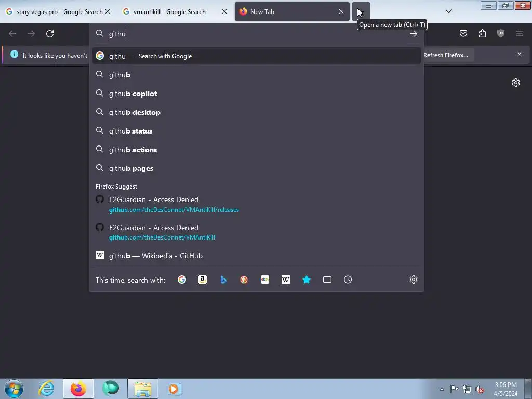The image size is (532, 399).
Task: Search this time with Bing icon
Action: [223, 280]
